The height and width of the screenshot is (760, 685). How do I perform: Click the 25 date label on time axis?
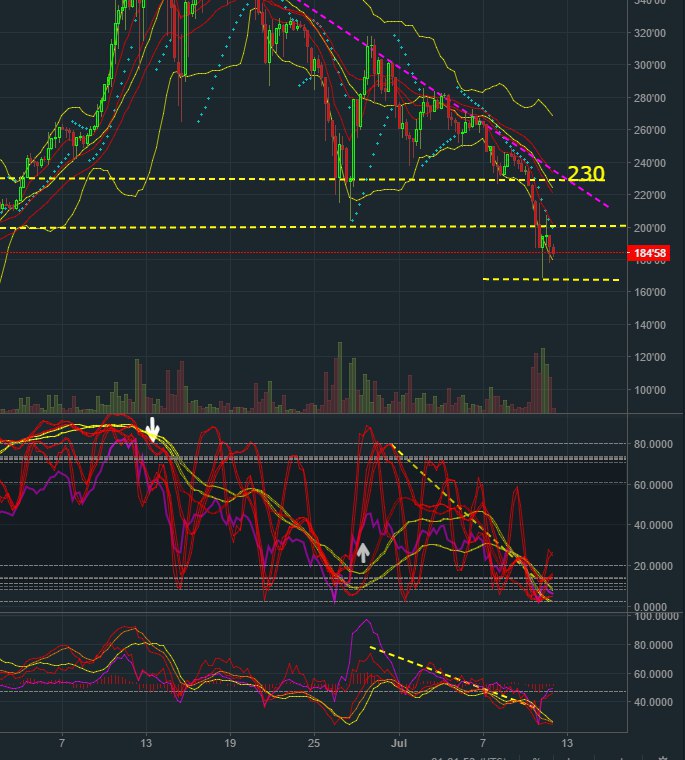tap(314, 743)
